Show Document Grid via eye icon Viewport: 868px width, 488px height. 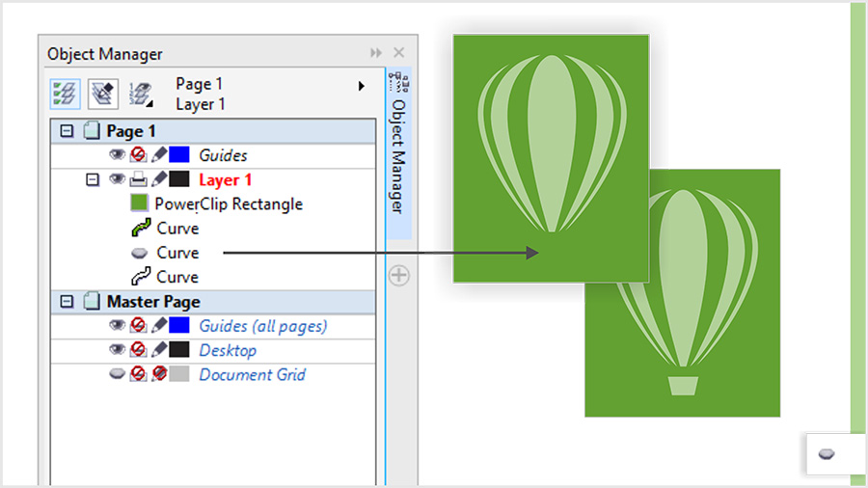(118, 374)
